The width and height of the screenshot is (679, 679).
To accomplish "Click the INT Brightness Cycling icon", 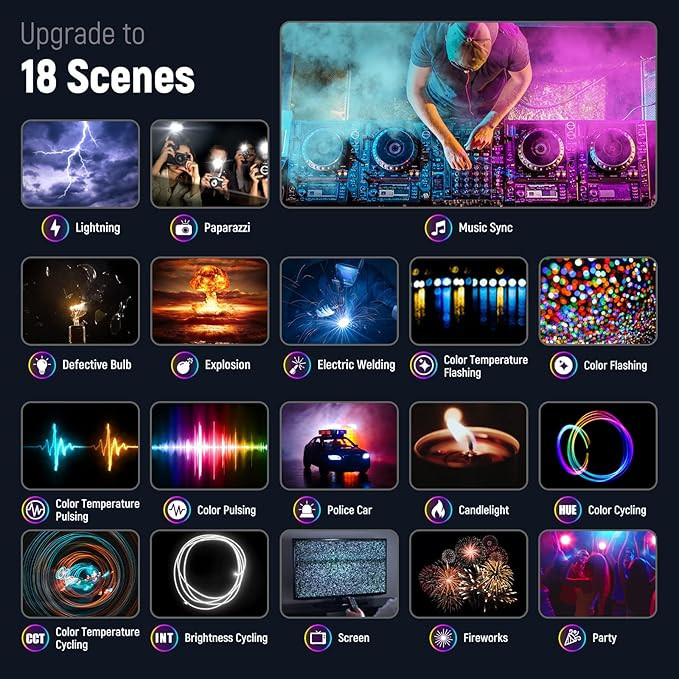I will tap(164, 638).
